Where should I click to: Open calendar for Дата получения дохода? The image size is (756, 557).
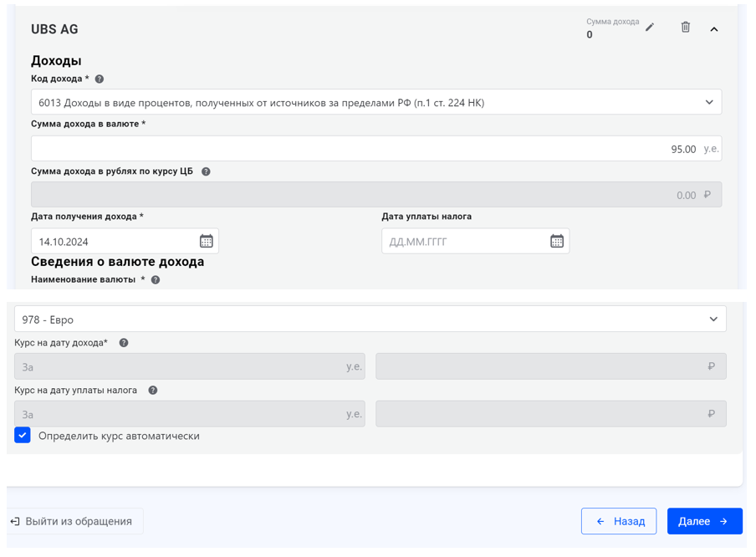[206, 242]
